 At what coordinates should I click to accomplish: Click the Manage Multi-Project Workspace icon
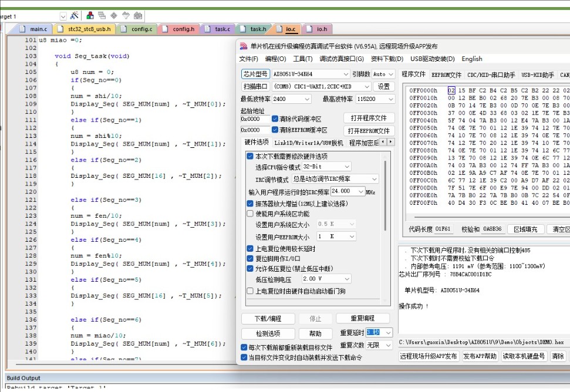102,16
